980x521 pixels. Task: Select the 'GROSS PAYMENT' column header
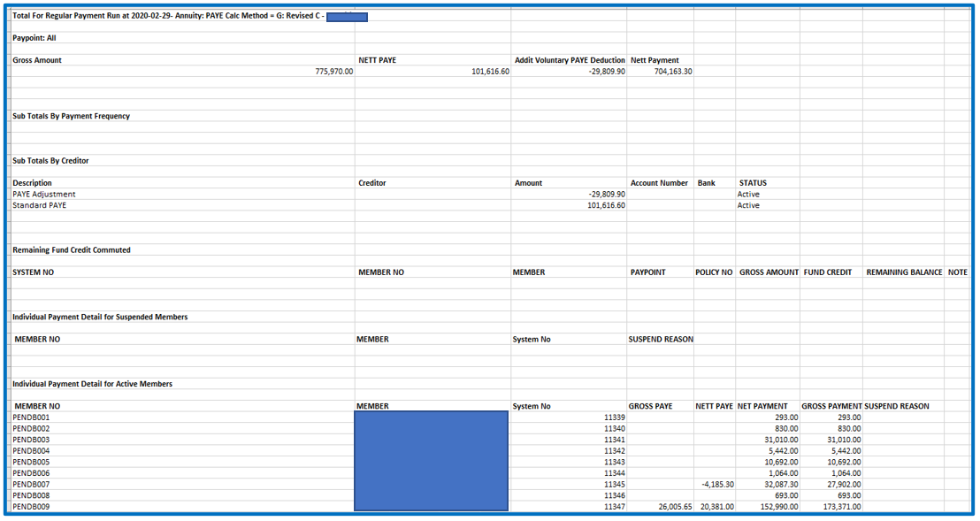pos(831,406)
